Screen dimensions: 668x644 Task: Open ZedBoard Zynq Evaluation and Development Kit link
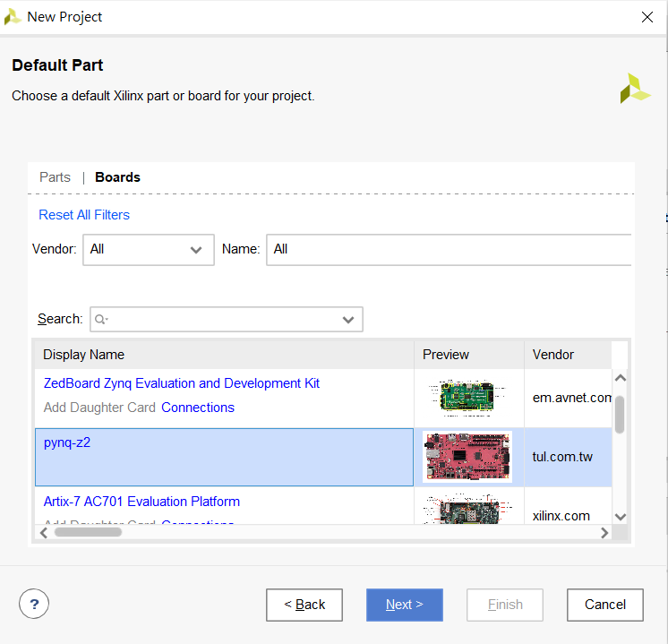pyautogui.click(x=182, y=383)
